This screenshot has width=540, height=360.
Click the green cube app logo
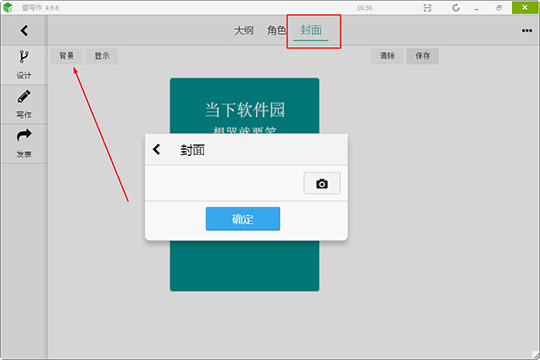coord(8,8)
